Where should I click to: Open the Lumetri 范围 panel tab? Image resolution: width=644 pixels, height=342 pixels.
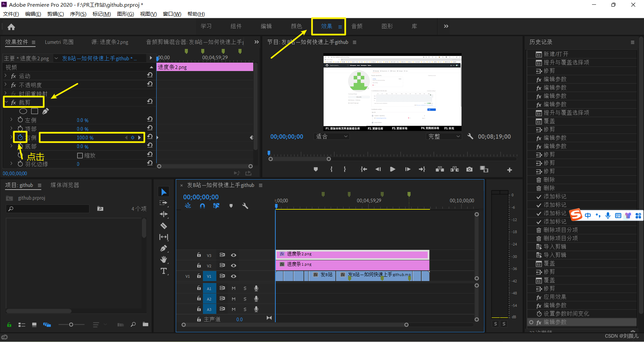coord(59,42)
